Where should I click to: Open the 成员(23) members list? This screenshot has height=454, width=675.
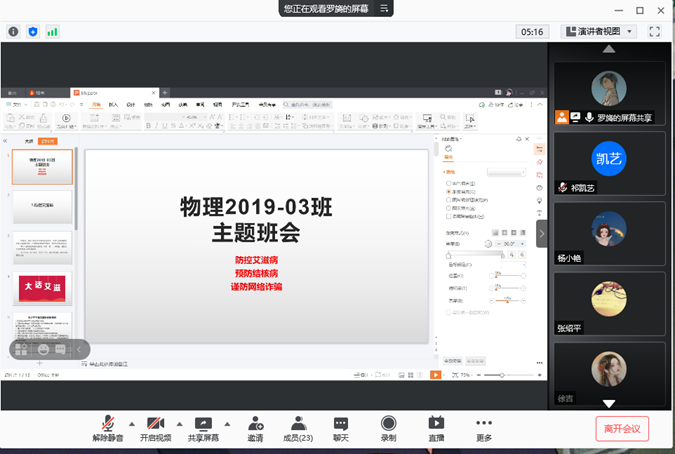click(298, 428)
